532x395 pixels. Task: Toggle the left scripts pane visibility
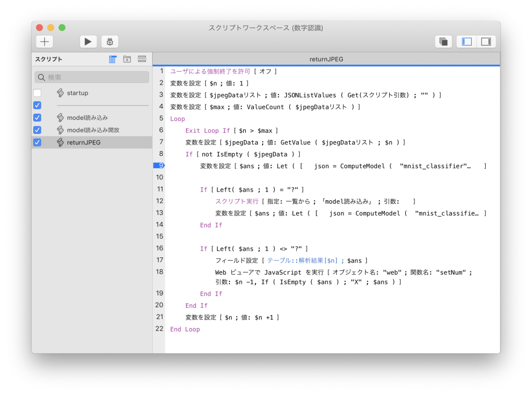(467, 42)
